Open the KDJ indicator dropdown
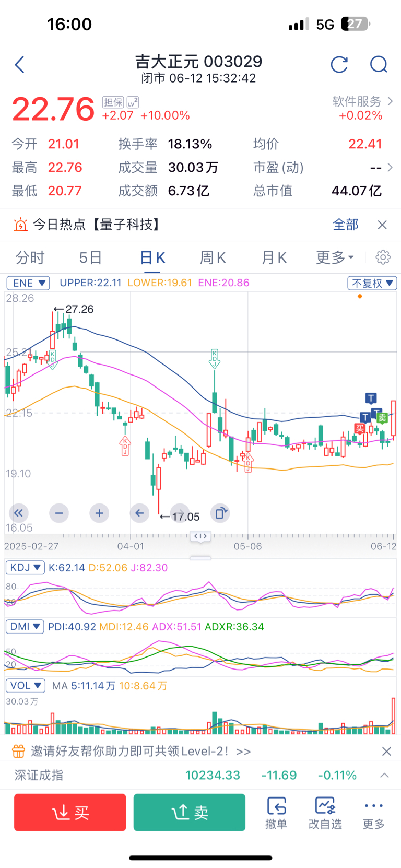 (25, 567)
